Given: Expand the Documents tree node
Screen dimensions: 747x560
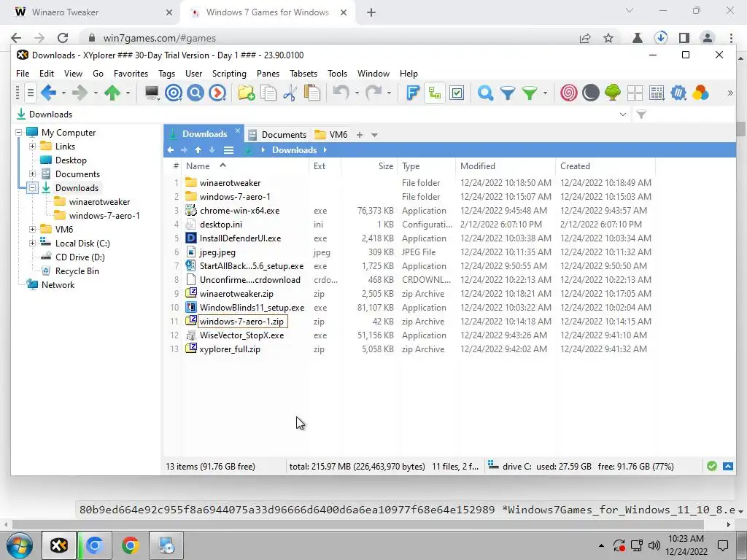Looking at the screenshot, I should [32, 174].
